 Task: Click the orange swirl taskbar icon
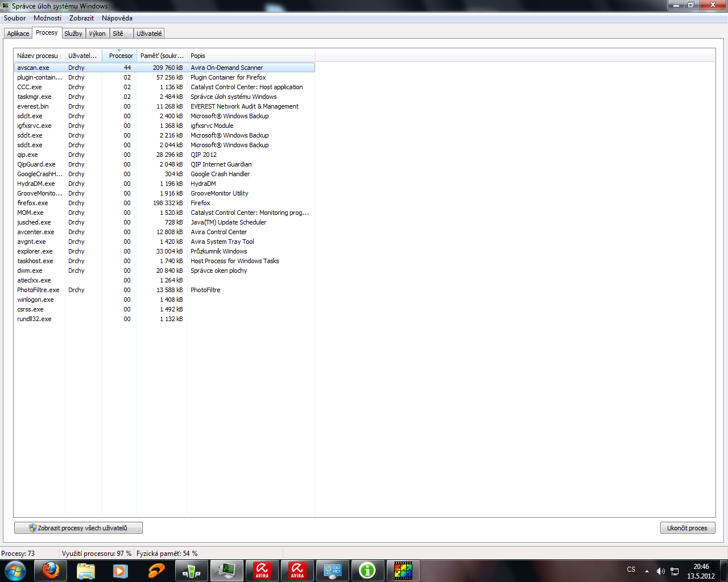click(x=156, y=570)
